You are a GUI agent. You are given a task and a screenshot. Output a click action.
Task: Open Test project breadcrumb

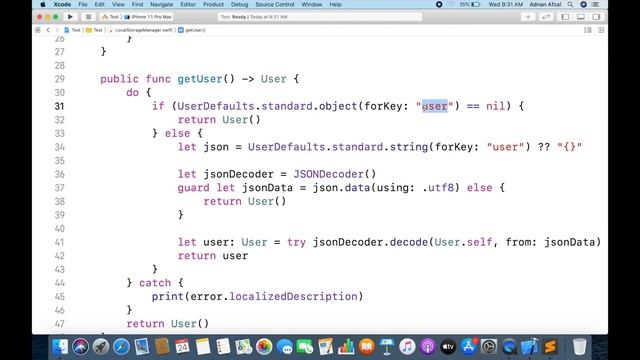tap(73, 30)
